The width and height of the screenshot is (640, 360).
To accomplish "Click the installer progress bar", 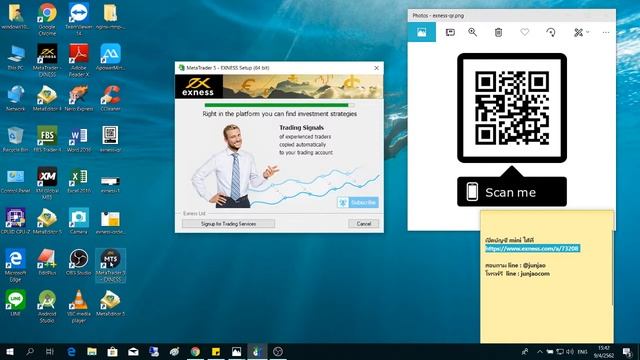I will click(279, 105).
